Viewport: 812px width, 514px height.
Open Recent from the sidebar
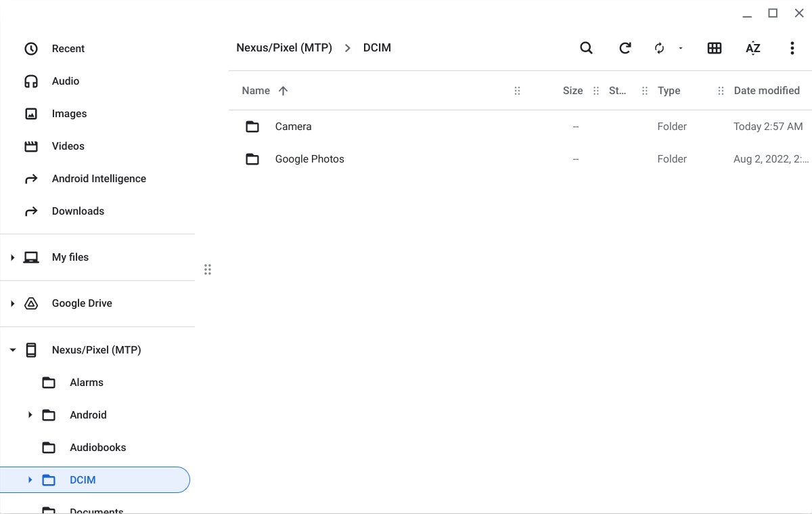[68, 49]
